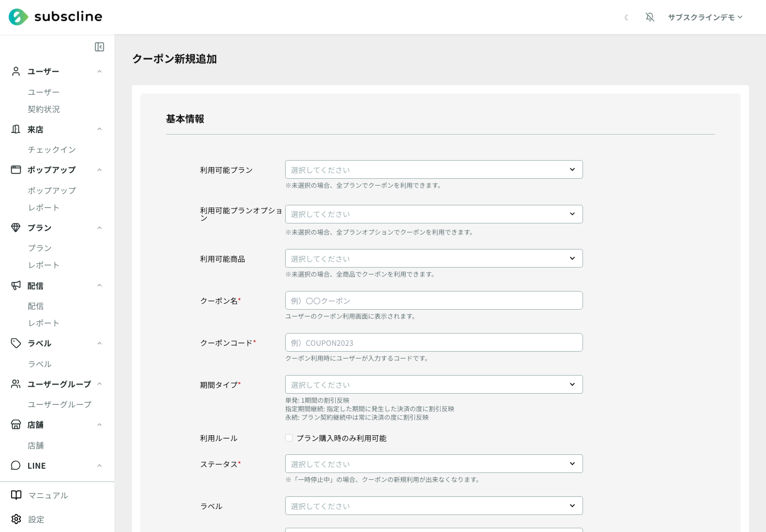Click the 基本情報 section heading

point(185,119)
